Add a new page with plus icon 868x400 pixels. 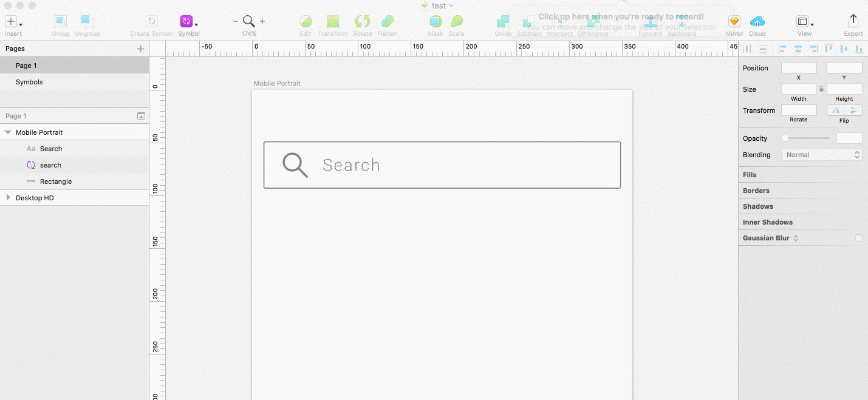(141, 49)
